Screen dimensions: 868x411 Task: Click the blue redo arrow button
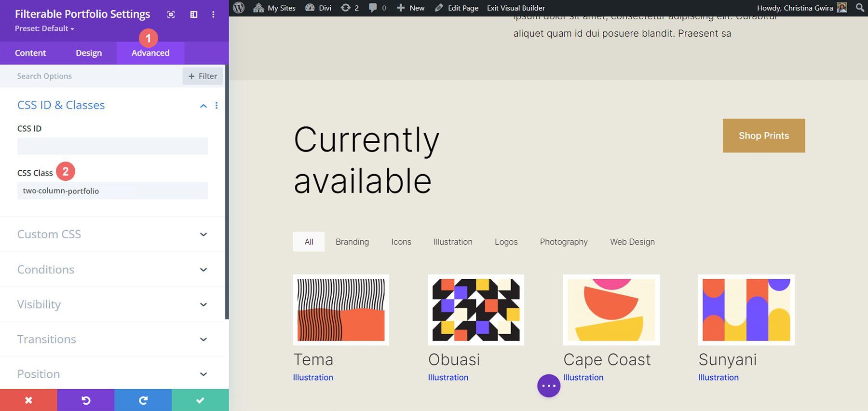click(x=143, y=400)
